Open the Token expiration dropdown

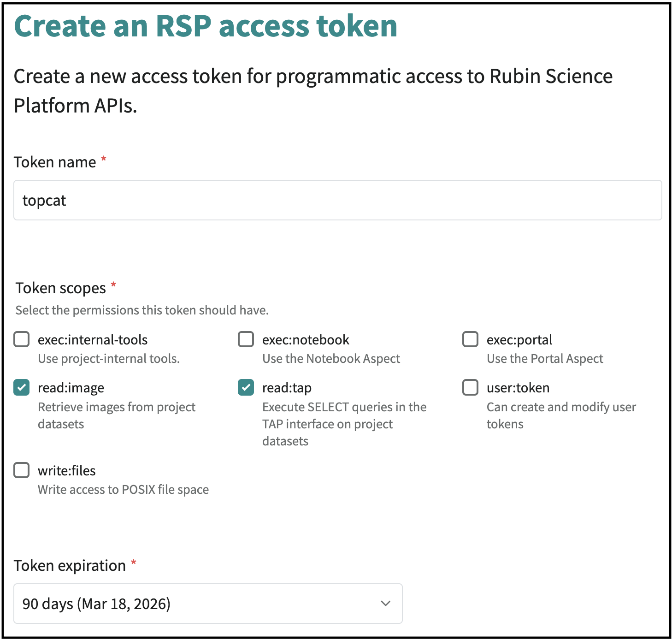point(207,604)
